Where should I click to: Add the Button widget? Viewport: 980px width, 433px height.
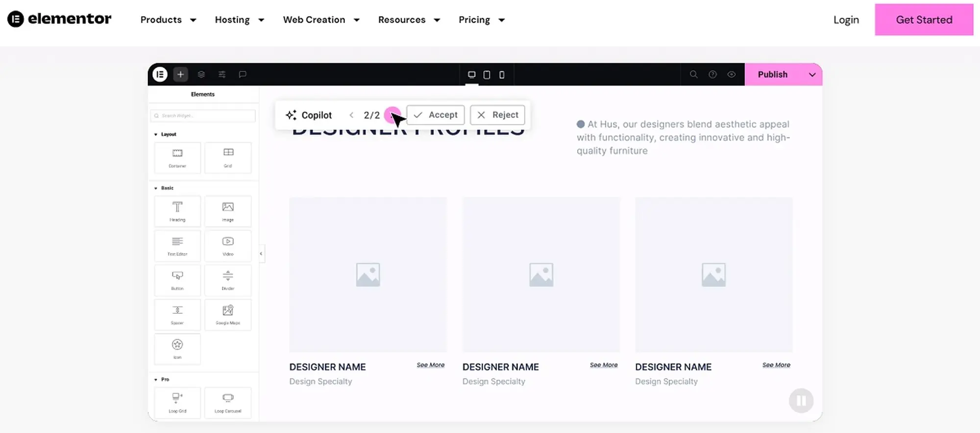[x=177, y=280]
